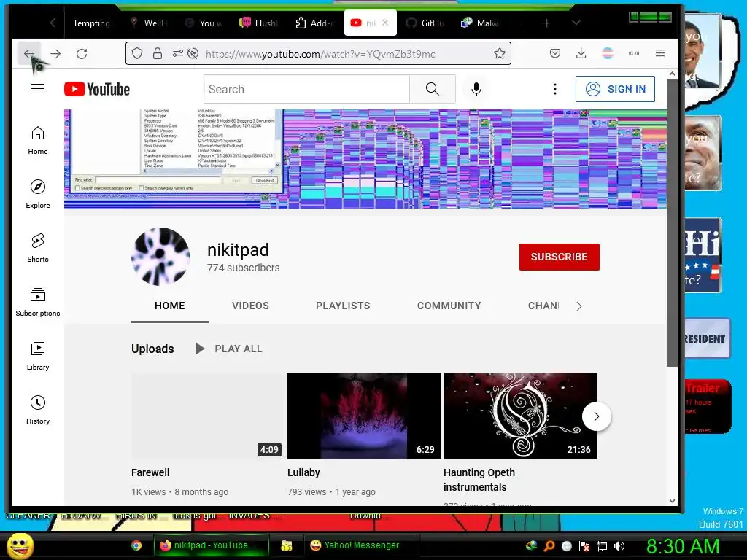Click the page vertical scrollbar thumb
Image resolution: width=747 pixels, height=560 pixels.
pyautogui.click(x=672, y=223)
